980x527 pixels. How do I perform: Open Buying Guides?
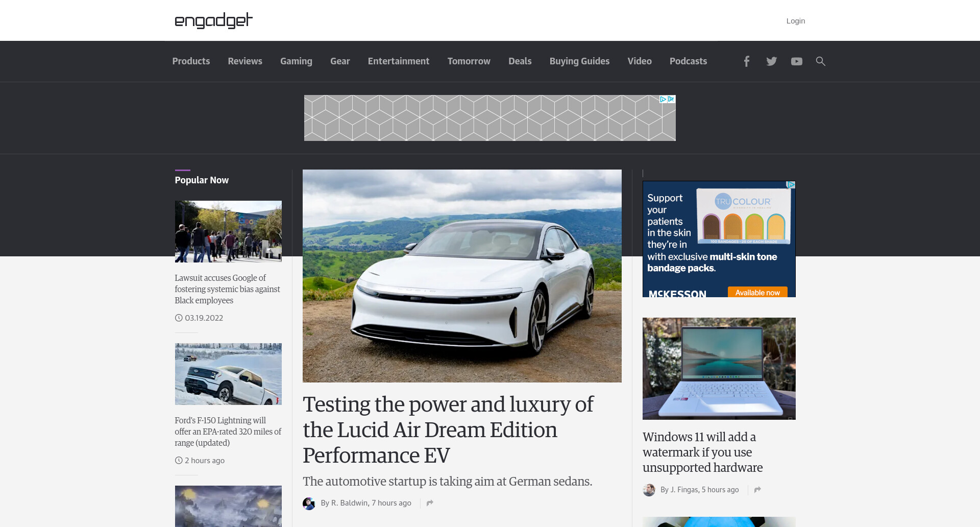(579, 61)
